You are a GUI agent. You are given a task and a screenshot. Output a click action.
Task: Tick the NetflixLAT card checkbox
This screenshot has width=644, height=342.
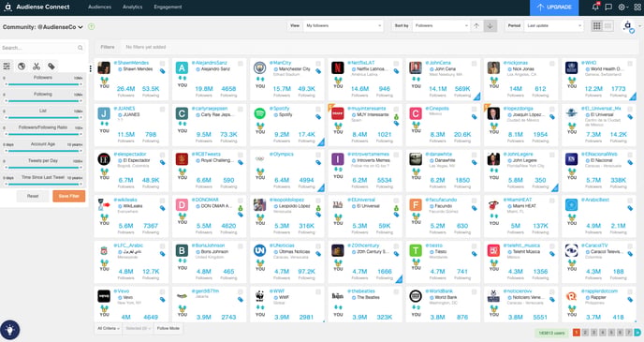[396, 64]
